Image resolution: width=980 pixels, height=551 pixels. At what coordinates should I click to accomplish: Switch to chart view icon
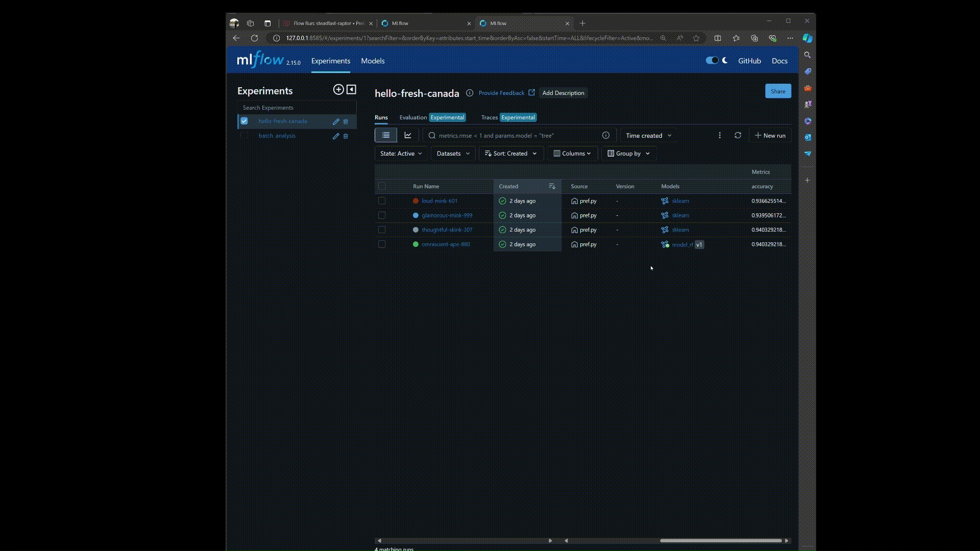tap(408, 135)
